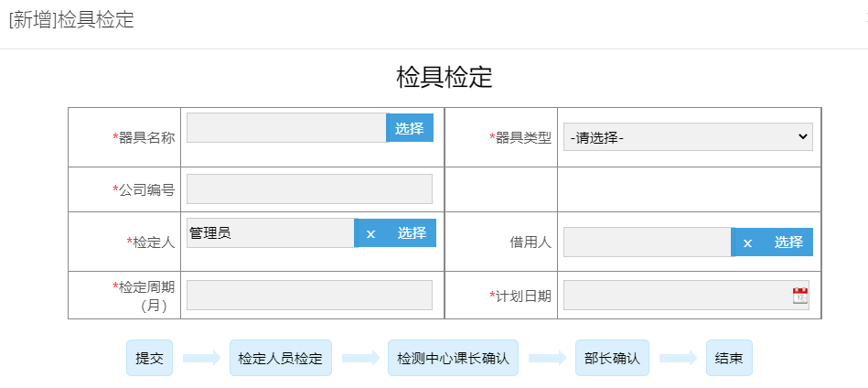Focus the 公司编号 input field
868x388 pixels.
pos(309,189)
